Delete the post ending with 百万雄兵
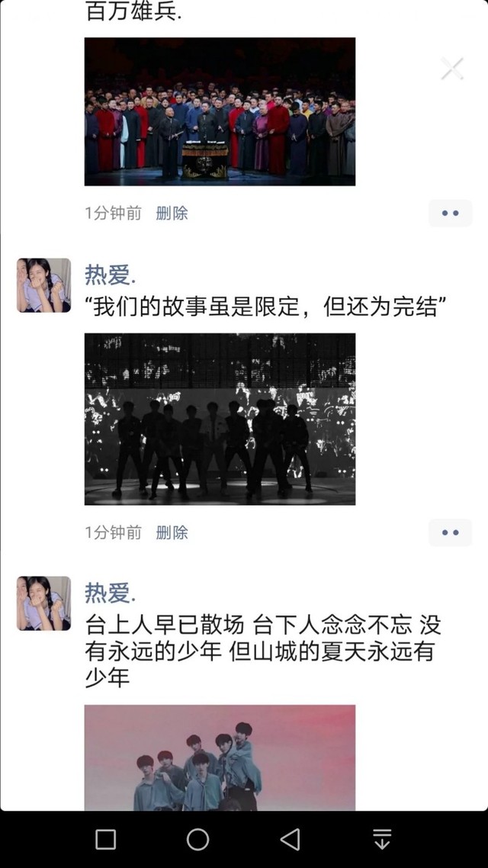This screenshot has width=488, height=868. 172,213
